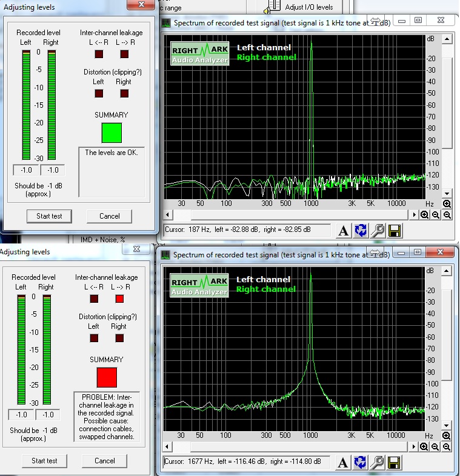Click the lit red L-->R leakage indicator
This screenshot has height=476, width=460.
[119, 299]
